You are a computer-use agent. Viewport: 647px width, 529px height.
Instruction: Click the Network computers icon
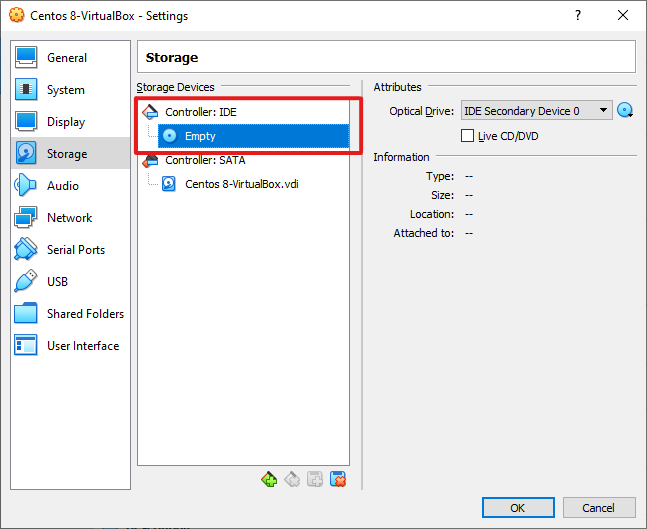[26, 217]
